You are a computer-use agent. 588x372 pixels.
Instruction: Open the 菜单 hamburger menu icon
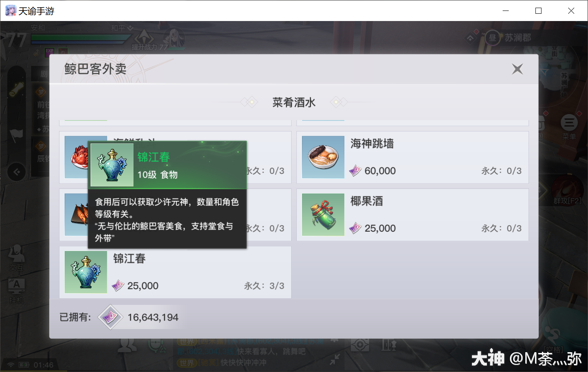[x=569, y=123]
